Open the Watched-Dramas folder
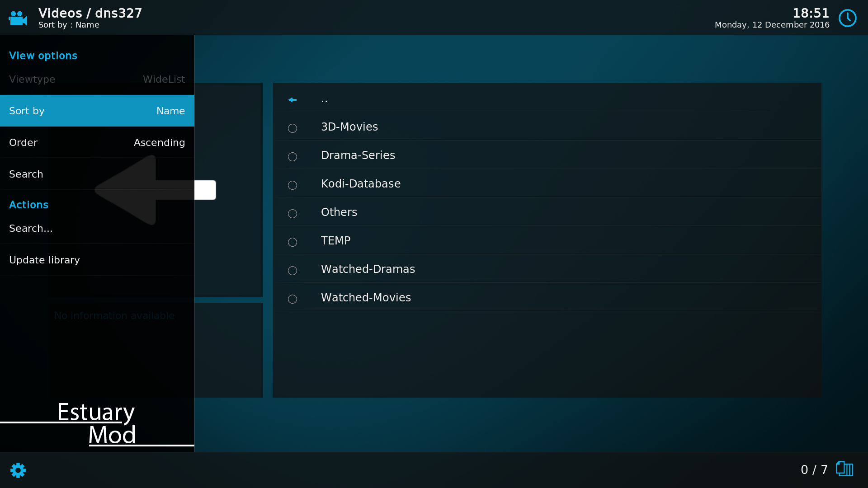Screen dimensions: 868x488 pyautogui.click(x=547, y=269)
